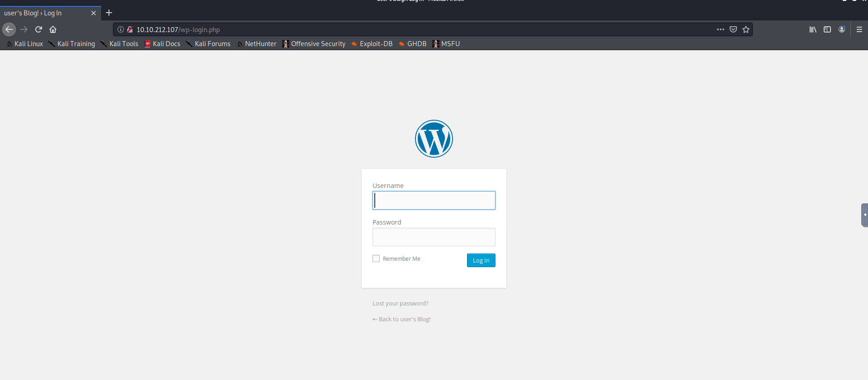Click the WordPress logo
Viewport: 868px width, 380px height.
(x=434, y=139)
